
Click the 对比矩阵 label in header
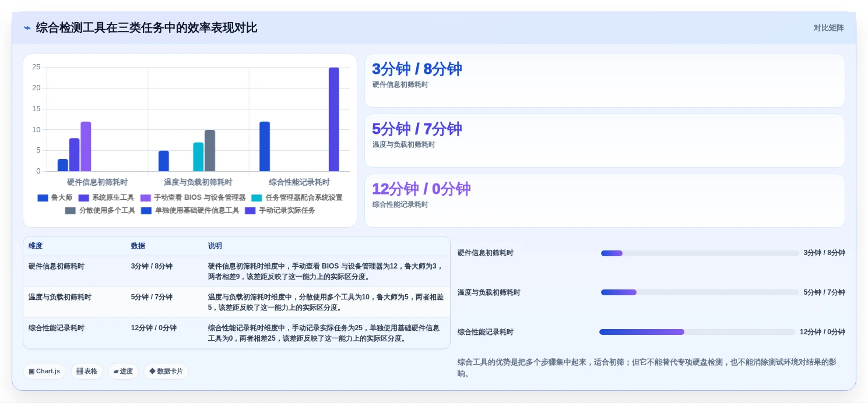(828, 28)
